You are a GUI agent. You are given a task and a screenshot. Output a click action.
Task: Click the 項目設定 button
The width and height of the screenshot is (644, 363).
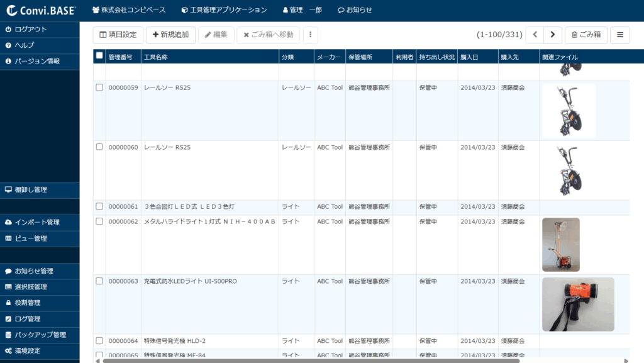point(118,35)
